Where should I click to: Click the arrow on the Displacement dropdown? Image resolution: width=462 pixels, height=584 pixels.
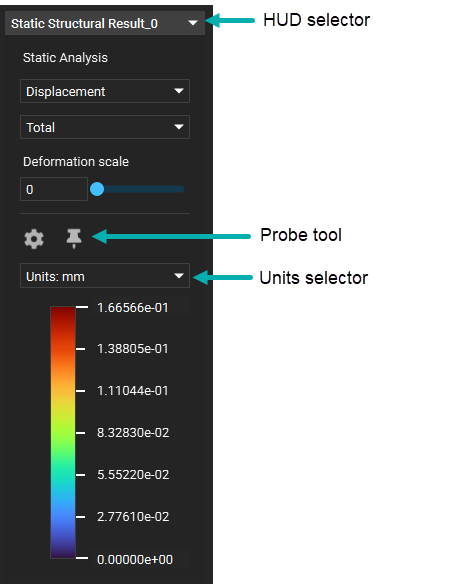(179, 91)
